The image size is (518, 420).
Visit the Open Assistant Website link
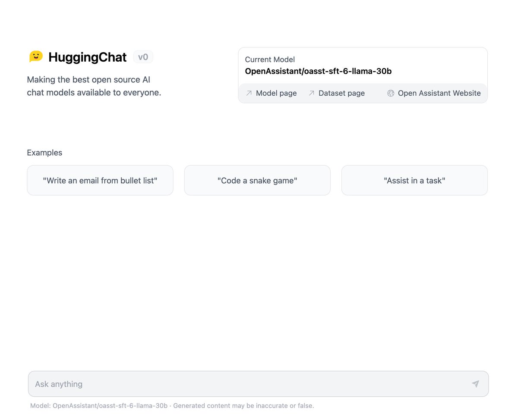coord(434,93)
